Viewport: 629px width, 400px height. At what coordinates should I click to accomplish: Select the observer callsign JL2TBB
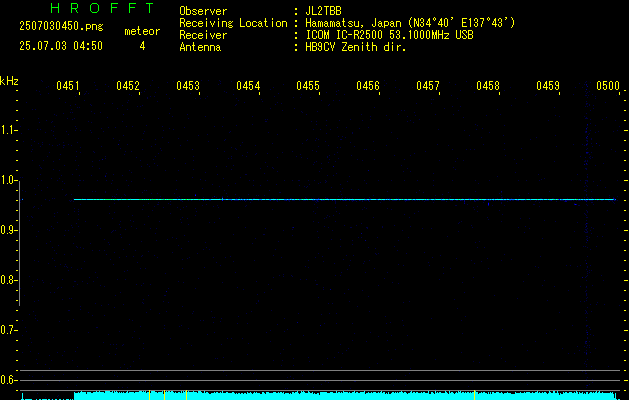(323, 11)
